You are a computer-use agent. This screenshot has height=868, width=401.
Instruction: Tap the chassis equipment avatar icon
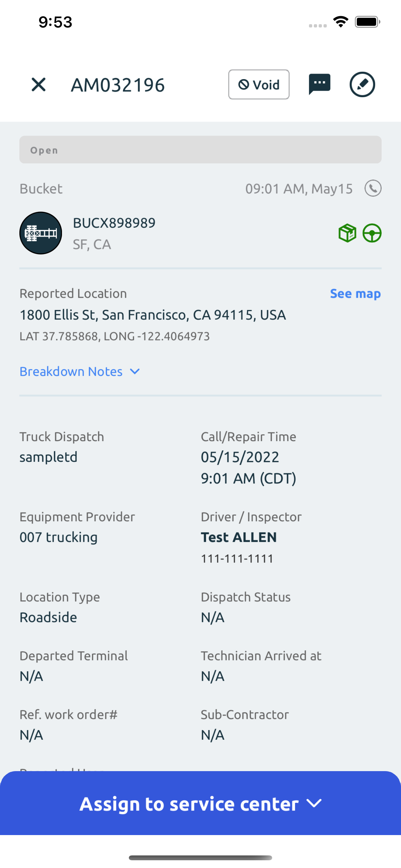tap(41, 233)
